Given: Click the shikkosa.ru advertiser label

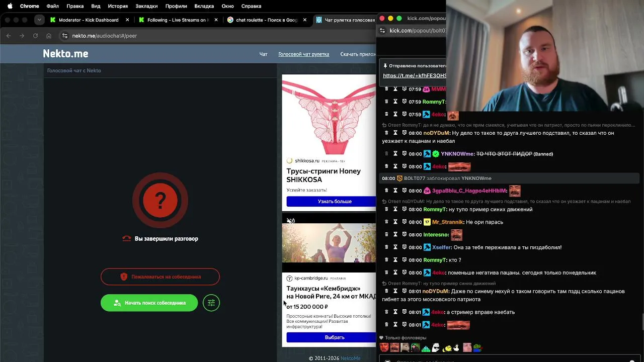Looking at the screenshot, I should point(307,161).
